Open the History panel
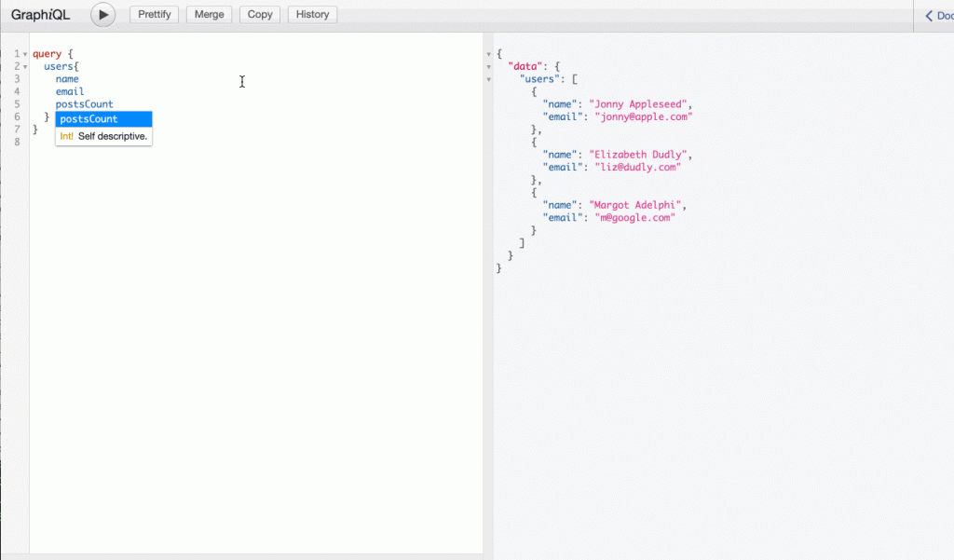 click(313, 15)
